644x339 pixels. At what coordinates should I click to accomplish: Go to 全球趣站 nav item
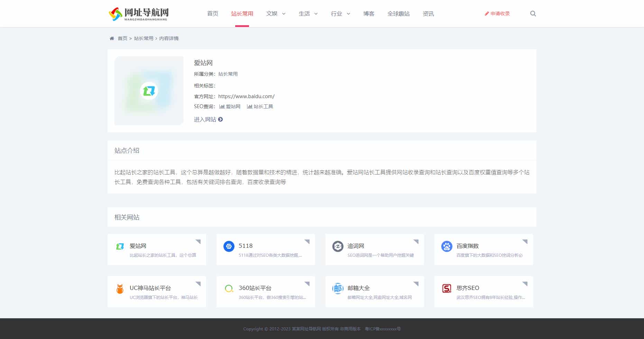398,13
